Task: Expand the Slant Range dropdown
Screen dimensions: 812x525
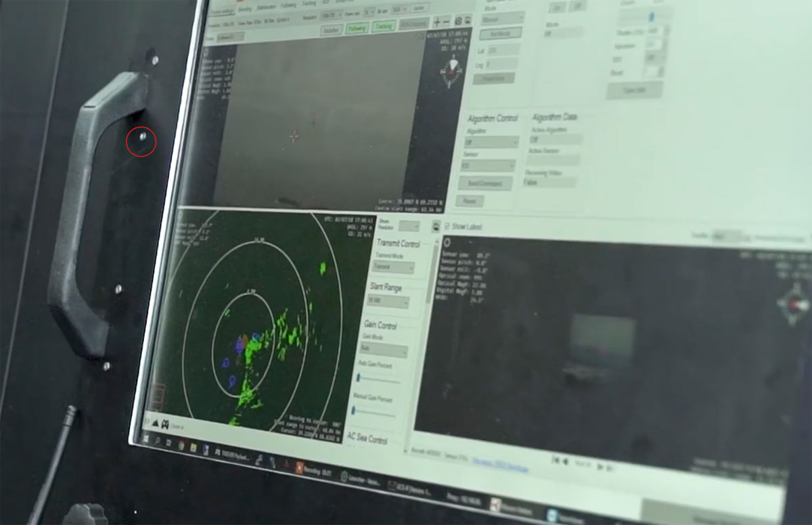Action: click(388, 302)
